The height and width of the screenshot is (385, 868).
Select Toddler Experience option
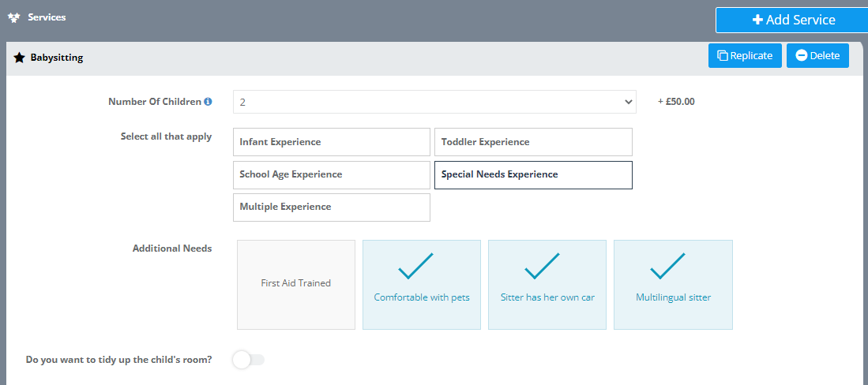[x=533, y=142]
